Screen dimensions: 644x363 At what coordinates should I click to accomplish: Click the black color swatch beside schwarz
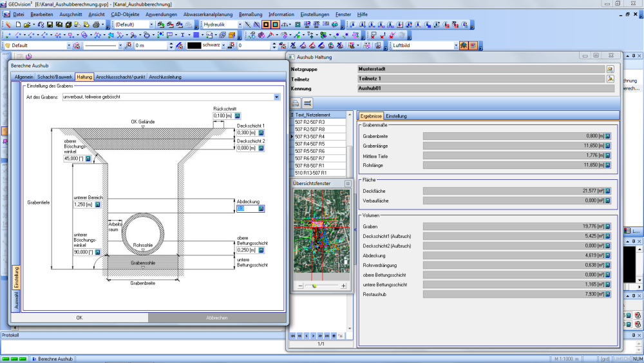[x=194, y=46]
